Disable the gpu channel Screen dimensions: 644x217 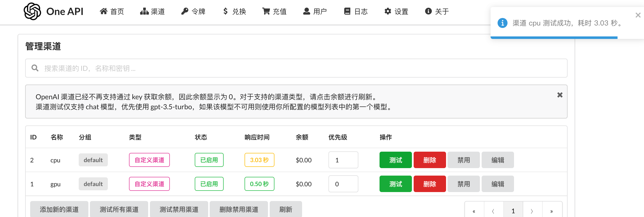pos(463,184)
